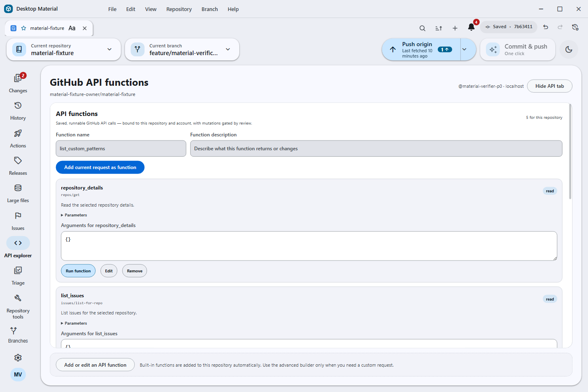Viewport: 588px width, 392px height.
Task: Open the Changes sidebar view
Action: [x=18, y=83]
